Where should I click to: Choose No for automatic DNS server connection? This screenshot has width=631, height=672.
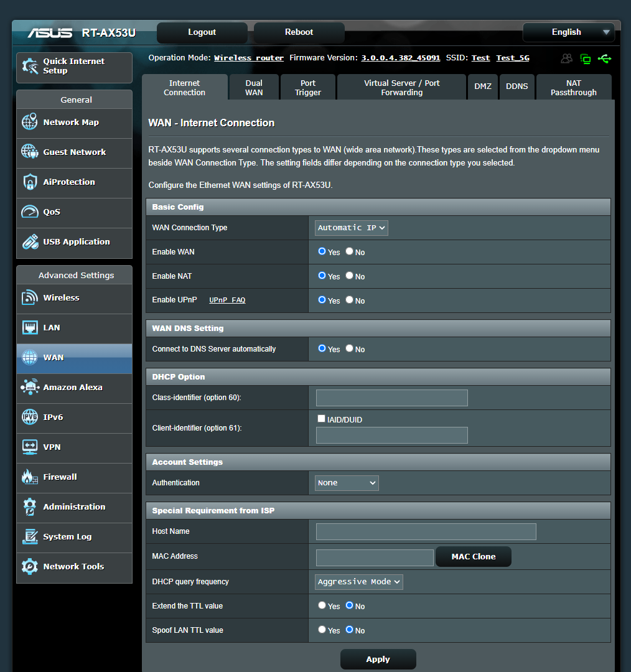coord(349,348)
